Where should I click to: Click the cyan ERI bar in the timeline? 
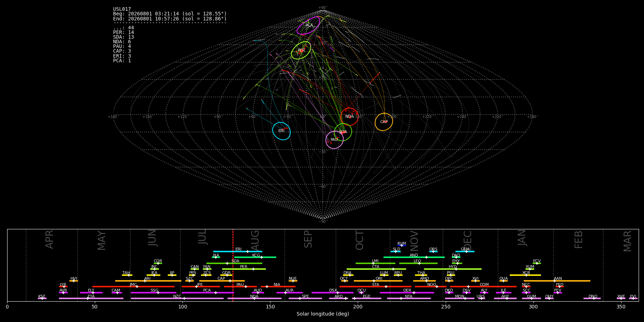pos(238,252)
